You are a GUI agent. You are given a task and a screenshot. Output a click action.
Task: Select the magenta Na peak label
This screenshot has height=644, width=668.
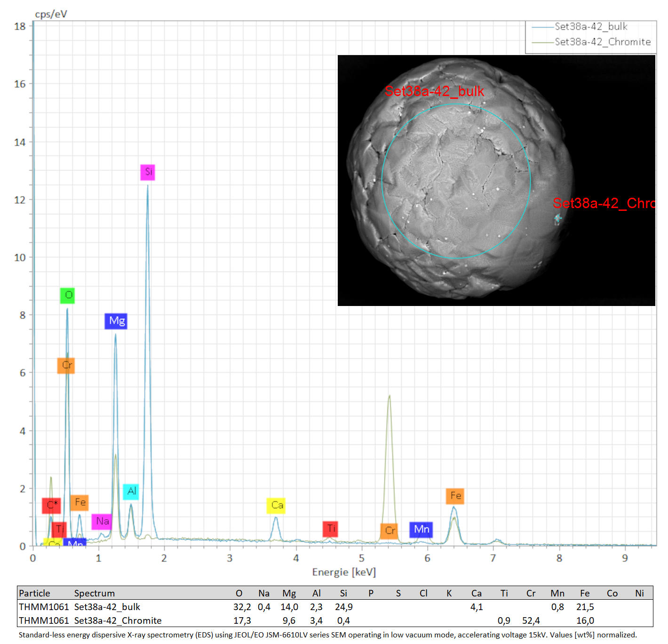tap(102, 522)
